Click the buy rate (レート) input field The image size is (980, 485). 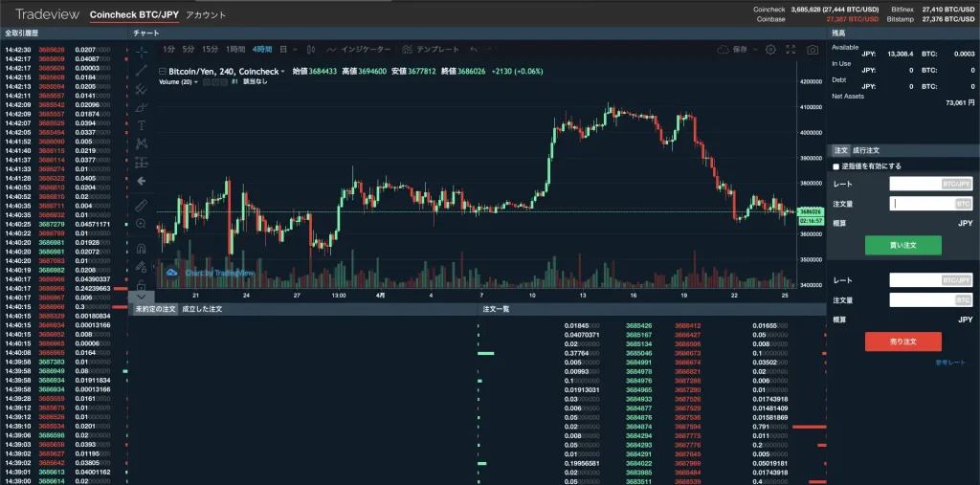tap(930, 184)
